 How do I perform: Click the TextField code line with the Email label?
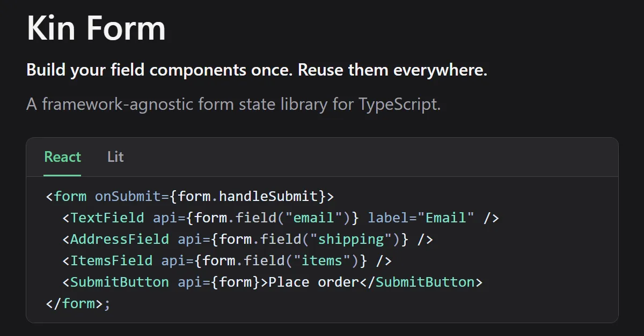point(281,218)
